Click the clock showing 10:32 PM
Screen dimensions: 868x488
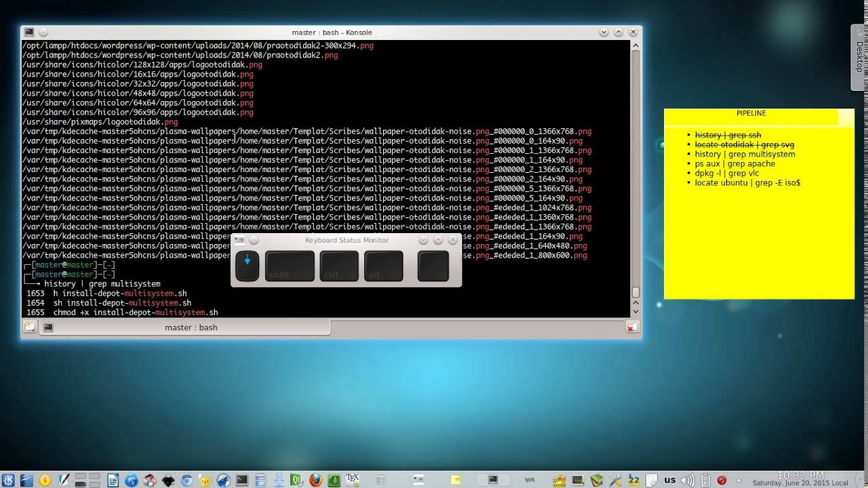[800, 479]
